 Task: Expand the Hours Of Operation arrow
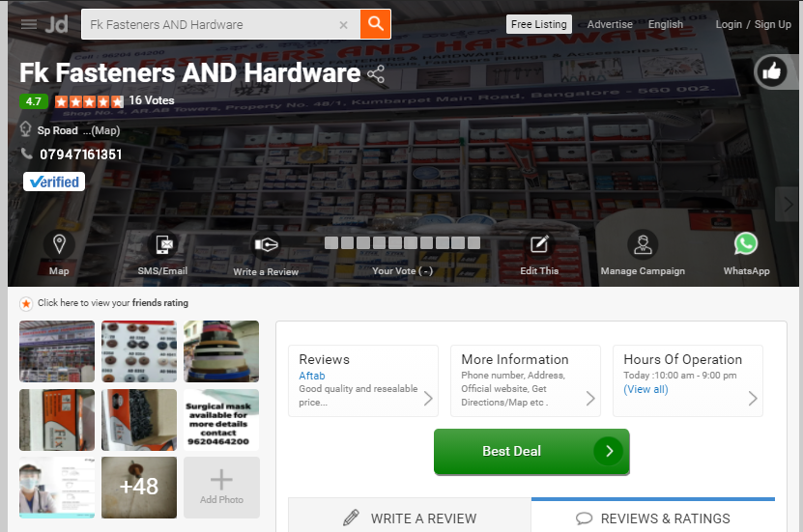tap(753, 399)
